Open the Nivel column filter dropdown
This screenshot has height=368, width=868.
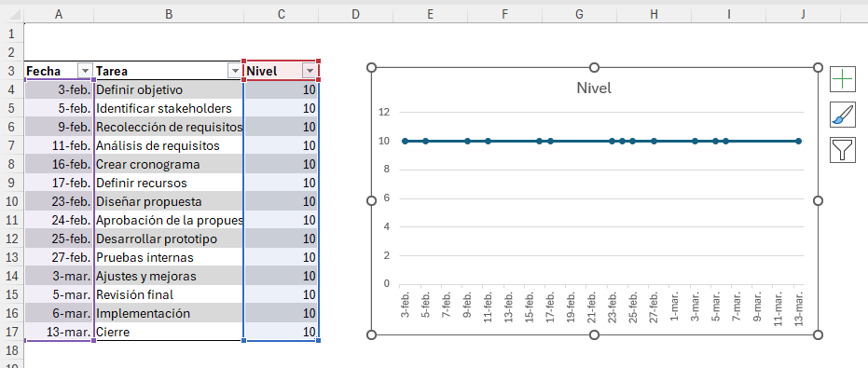click(310, 71)
